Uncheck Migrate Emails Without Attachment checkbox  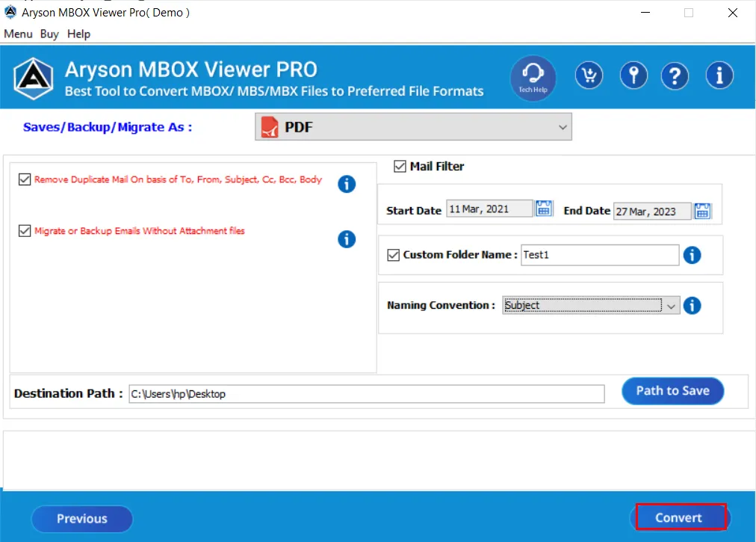(25, 231)
